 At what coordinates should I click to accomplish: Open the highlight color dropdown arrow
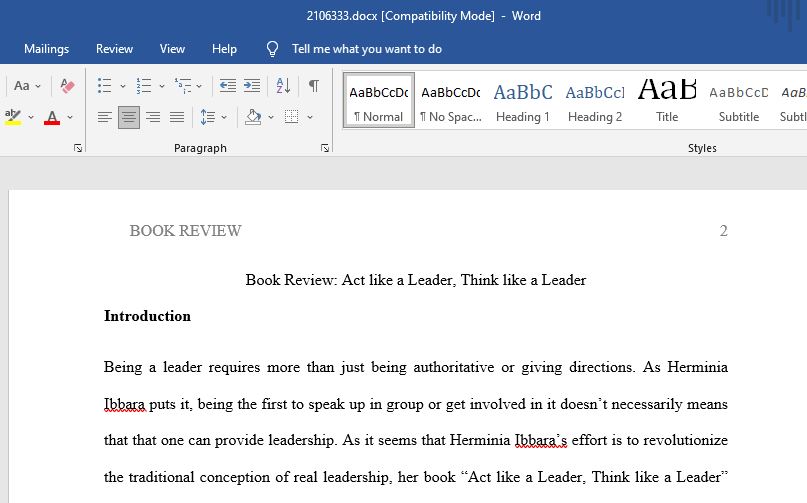[31, 117]
